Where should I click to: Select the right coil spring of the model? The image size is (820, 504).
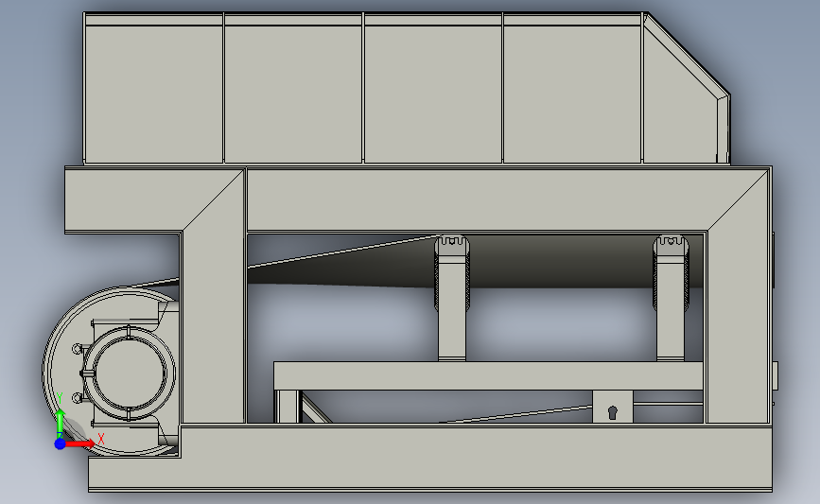(671, 274)
